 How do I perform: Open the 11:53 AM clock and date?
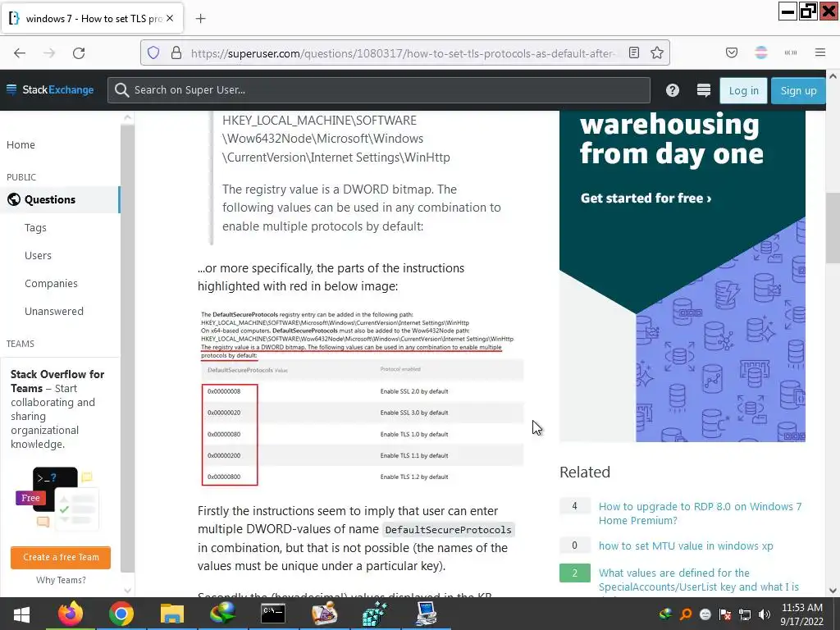pos(802,614)
